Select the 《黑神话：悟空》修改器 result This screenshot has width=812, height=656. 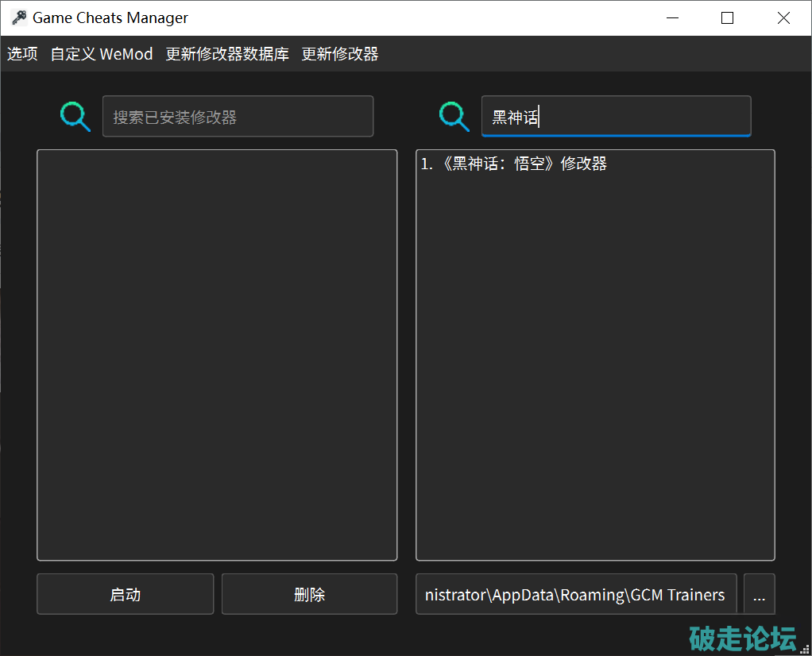point(514,164)
